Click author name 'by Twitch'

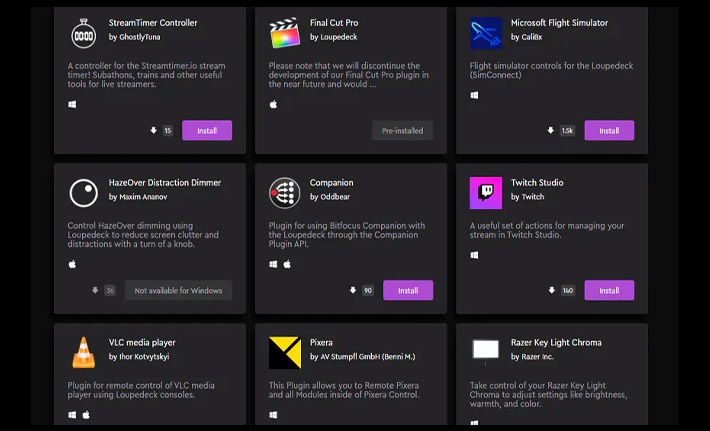click(528, 197)
